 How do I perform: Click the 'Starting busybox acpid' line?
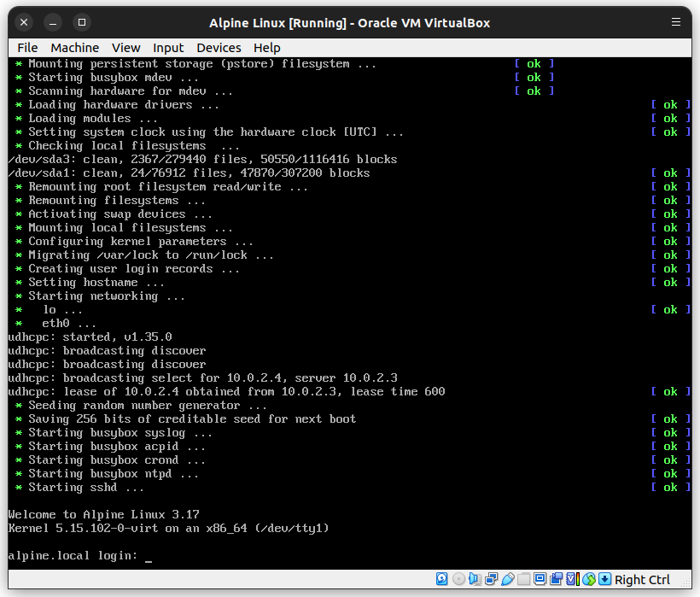(x=110, y=446)
